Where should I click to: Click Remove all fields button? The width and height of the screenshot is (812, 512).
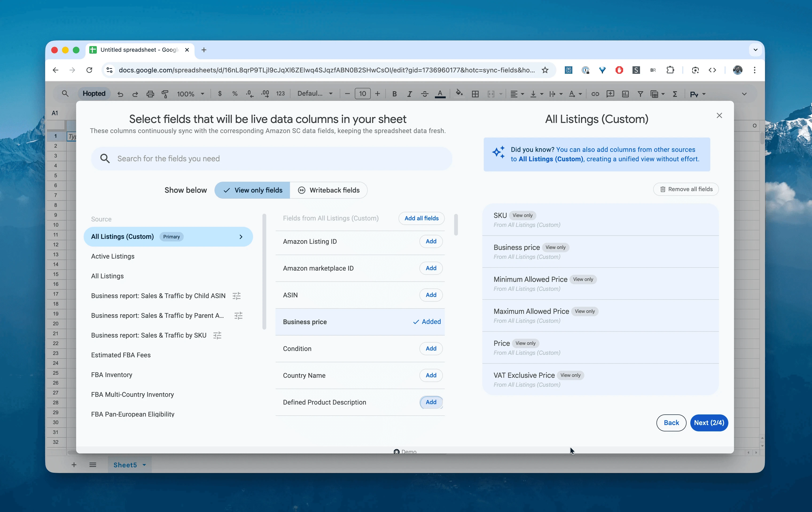point(686,189)
